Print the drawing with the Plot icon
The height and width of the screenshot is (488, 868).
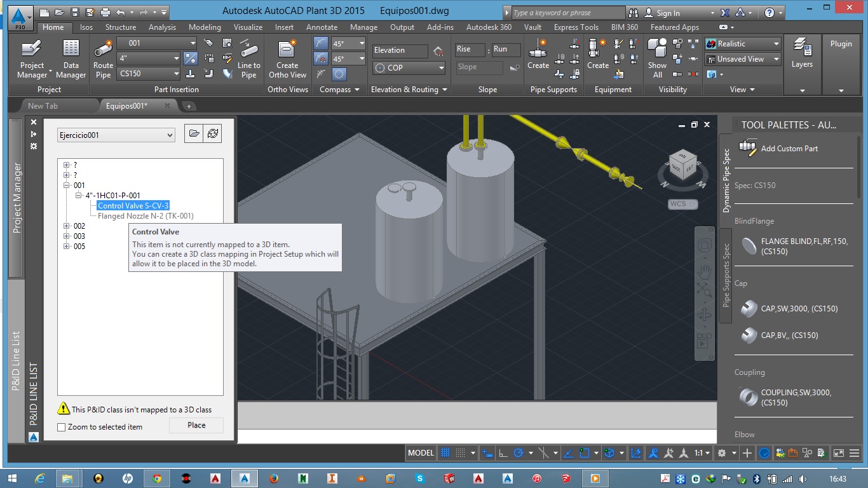point(105,12)
